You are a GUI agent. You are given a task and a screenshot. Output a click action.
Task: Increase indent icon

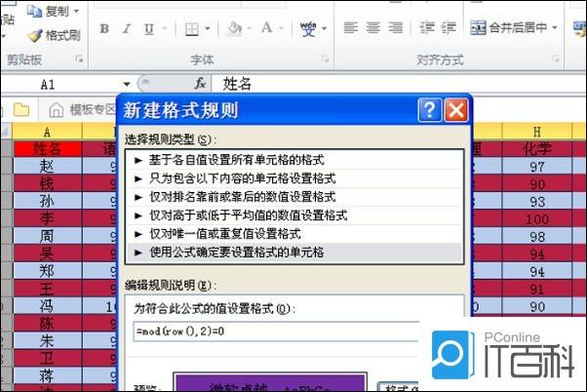(x=449, y=28)
